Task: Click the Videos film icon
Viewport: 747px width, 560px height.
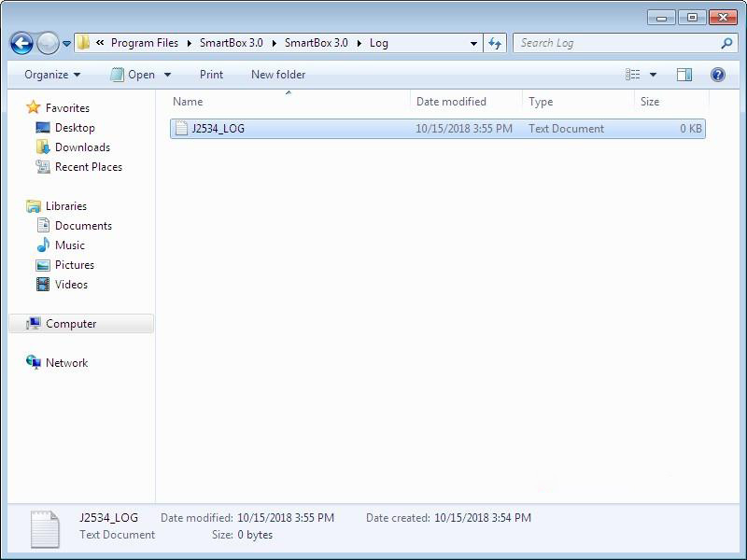Action: (43, 285)
